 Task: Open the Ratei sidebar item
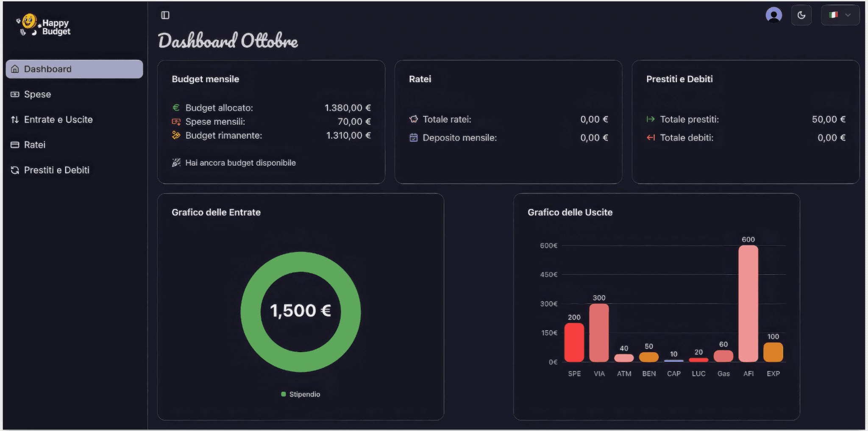pos(34,145)
